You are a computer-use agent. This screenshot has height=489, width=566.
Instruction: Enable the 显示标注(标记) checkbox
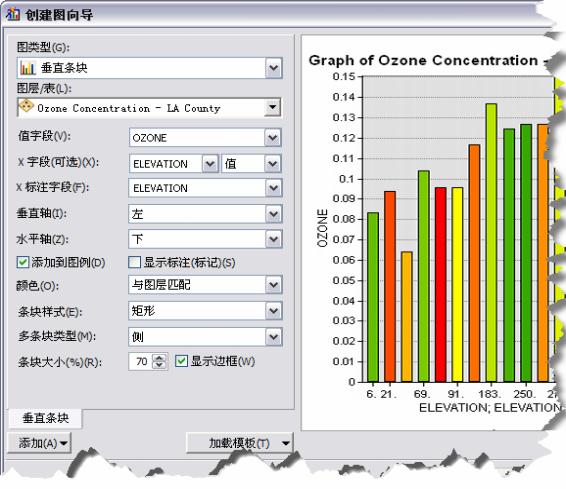point(134,262)
